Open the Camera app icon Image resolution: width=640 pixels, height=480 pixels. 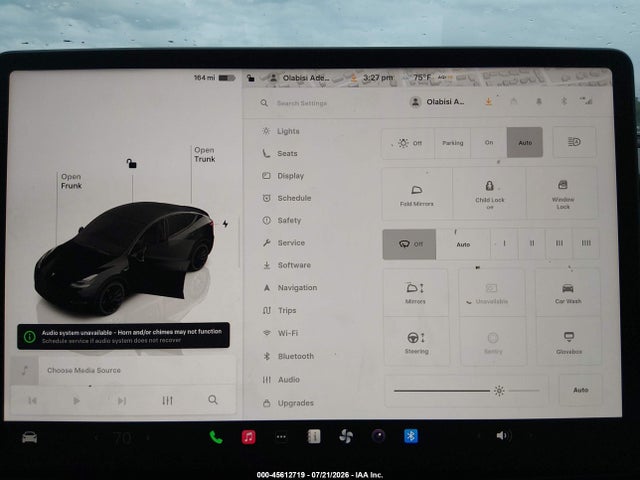coord(378,436)
